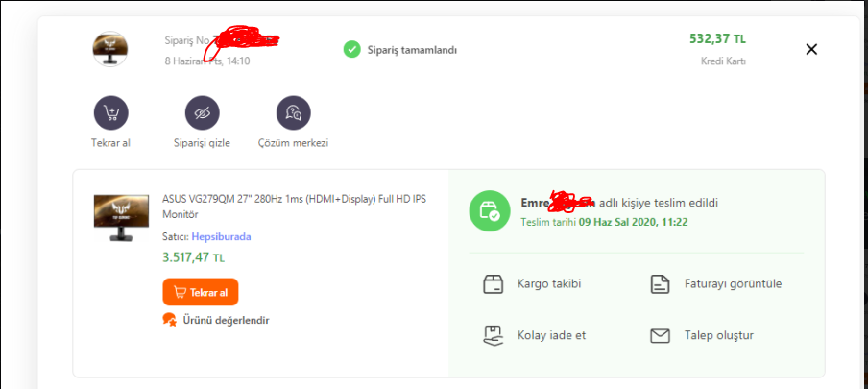
Task: Open Çözüm merkezi help icon
Action: click(x=294, y=113)
